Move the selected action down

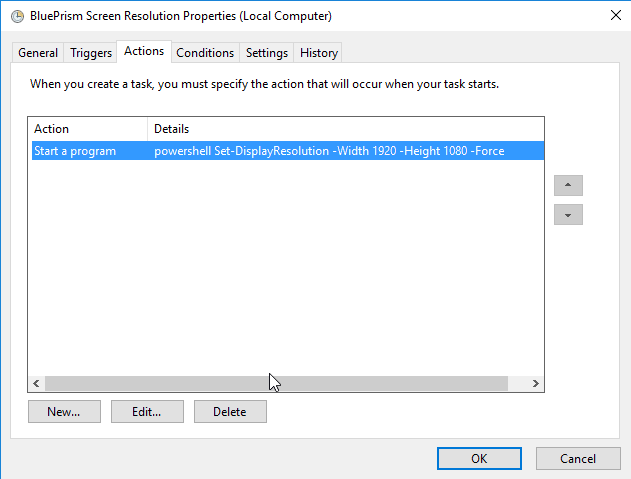click(568, 215)
